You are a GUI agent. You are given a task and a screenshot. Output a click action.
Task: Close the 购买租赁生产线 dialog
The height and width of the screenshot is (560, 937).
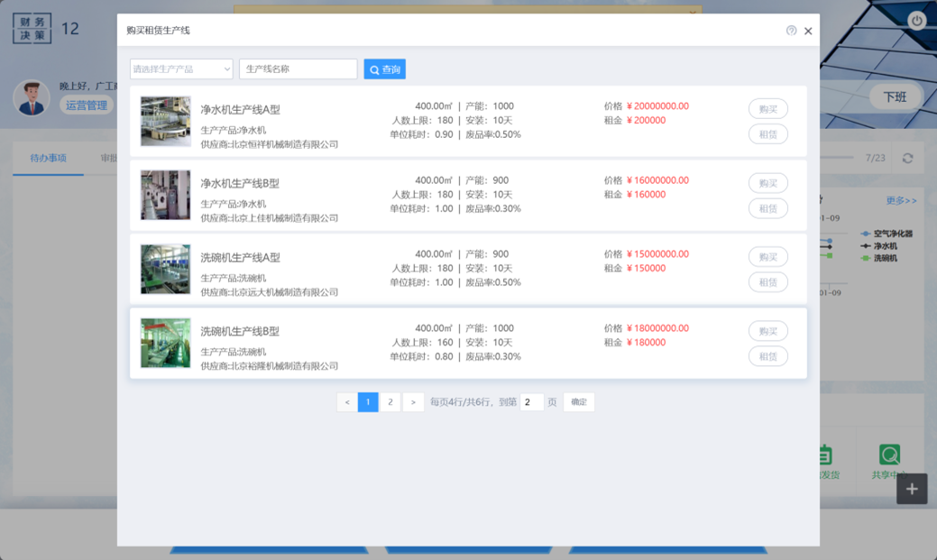click(808, 31)
